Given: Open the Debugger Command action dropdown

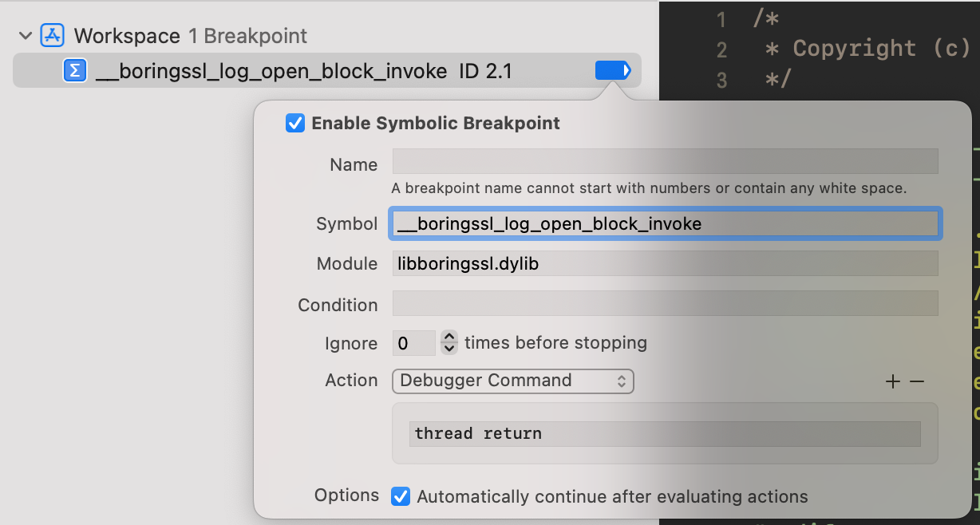Looking at the screenshot, I should tap(512, 381).
